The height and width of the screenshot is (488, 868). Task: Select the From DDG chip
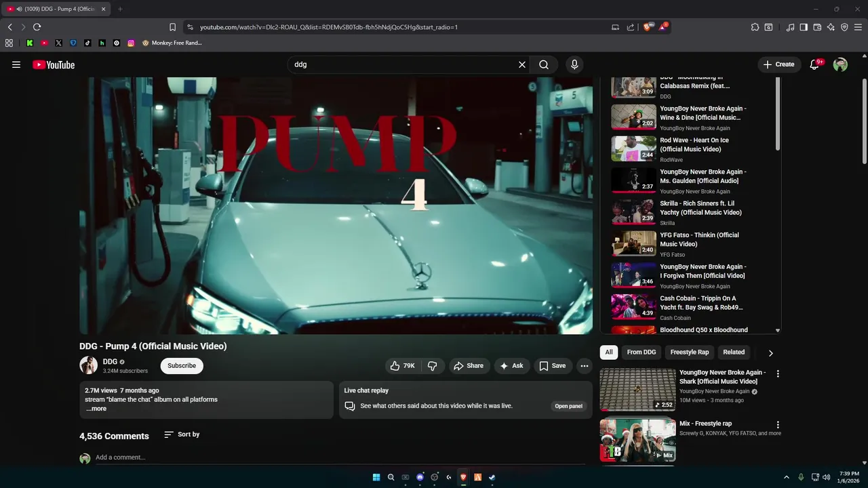[x=642, y=352]
